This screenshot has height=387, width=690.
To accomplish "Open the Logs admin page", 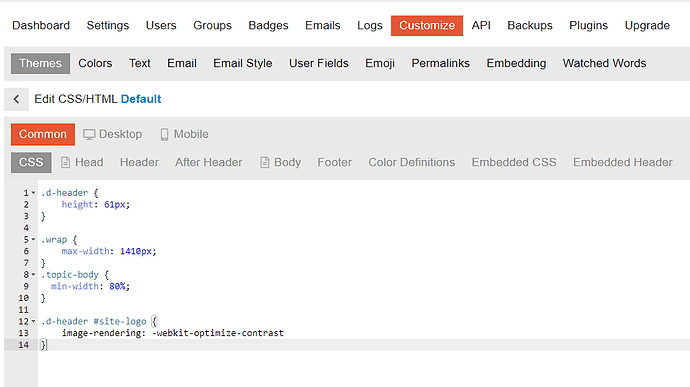I will [x=370, y=26].
